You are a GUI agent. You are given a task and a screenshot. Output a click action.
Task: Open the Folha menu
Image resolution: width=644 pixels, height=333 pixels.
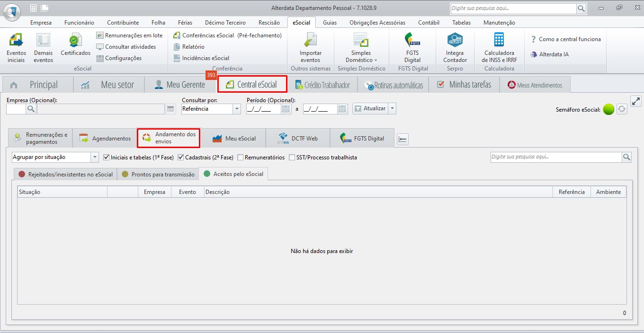point(158,22)
